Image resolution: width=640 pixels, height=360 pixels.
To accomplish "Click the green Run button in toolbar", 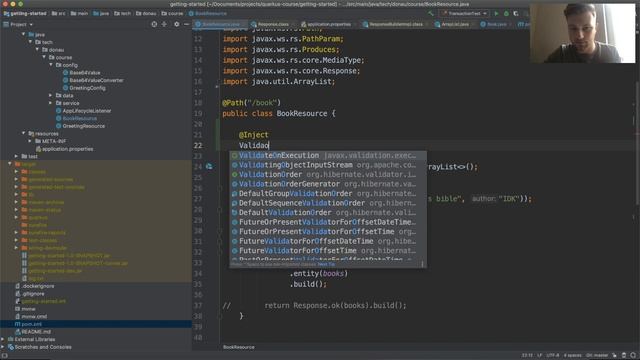I will (496, 13).
